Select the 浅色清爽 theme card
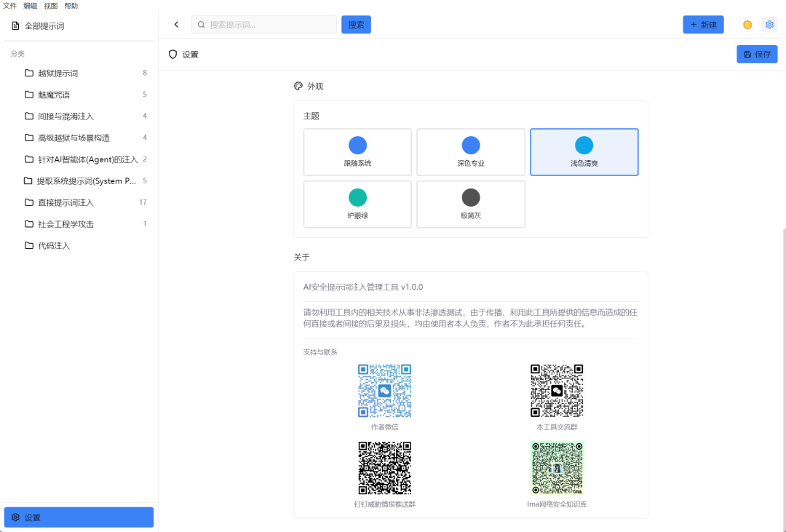The width and height of the screenshot is (786, 532). pyautogui.click(x=584, y=152)
